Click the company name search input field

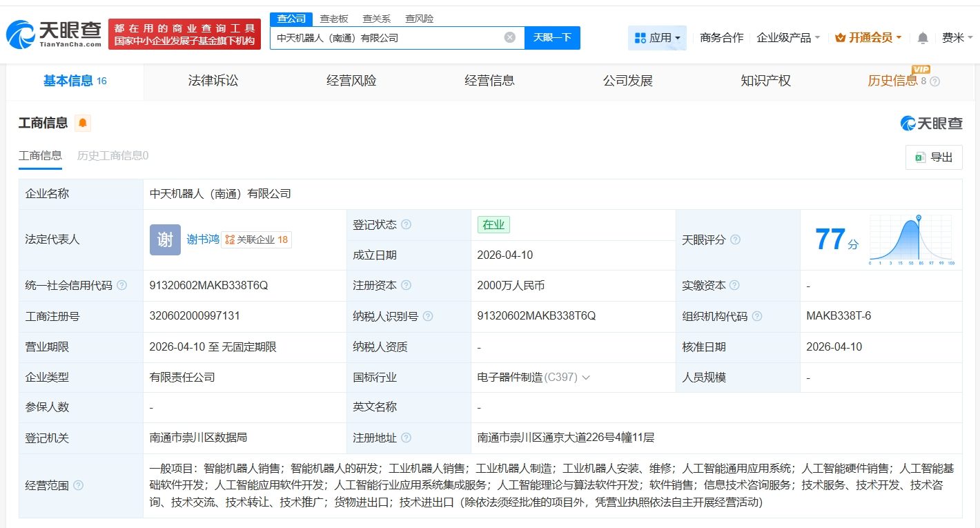(386, 38)
